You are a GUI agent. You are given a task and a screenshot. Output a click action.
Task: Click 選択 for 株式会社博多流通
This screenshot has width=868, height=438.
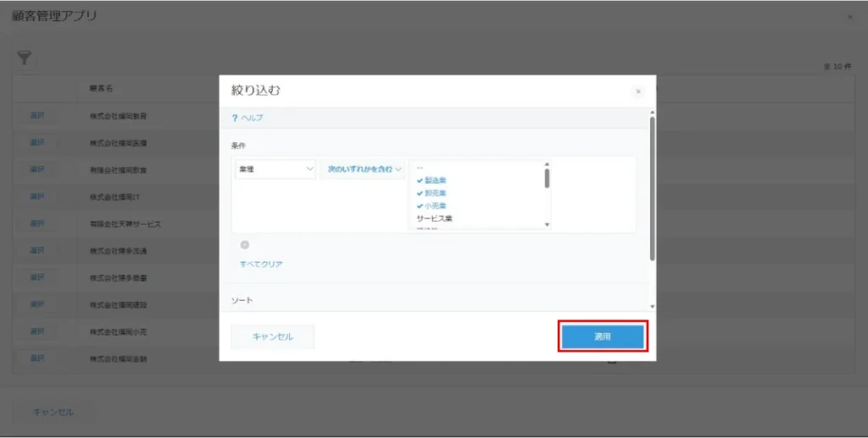(36, 251)
